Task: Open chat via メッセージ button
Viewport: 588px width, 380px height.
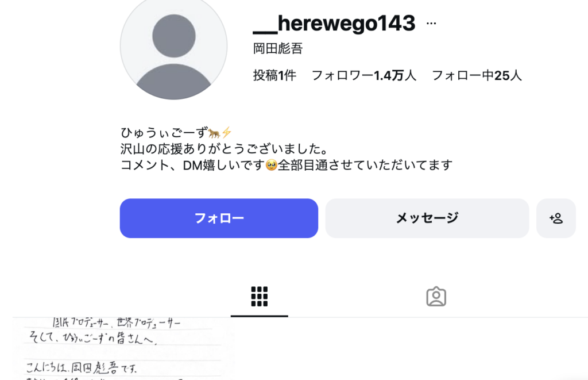Action: tap(427, 218)
